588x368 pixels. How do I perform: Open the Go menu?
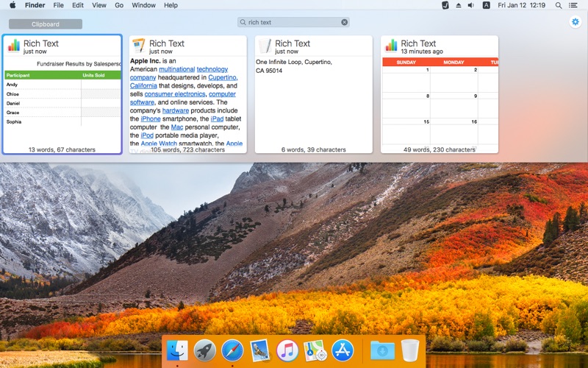(119, 5)
